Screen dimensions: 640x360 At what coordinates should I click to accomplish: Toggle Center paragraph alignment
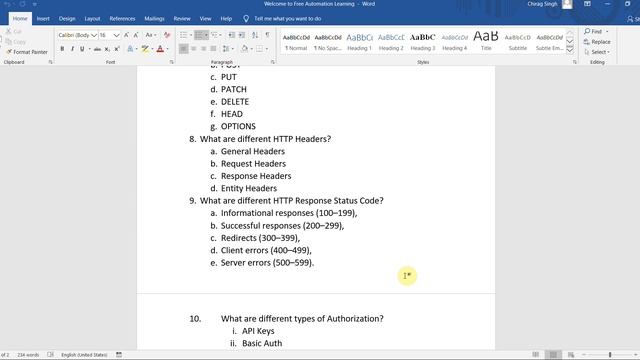click(193, 49)
